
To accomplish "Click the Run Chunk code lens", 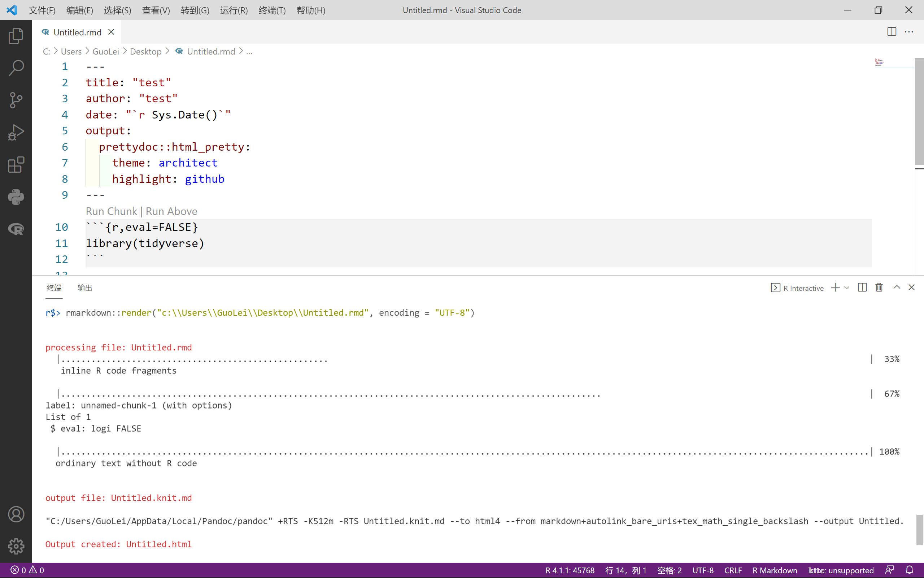I will (x=111, y=211).
